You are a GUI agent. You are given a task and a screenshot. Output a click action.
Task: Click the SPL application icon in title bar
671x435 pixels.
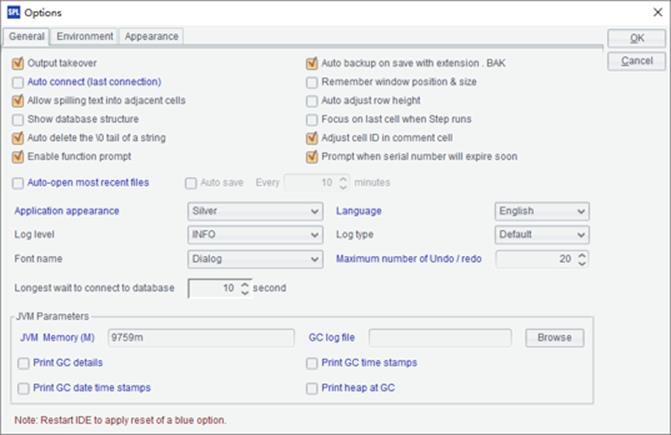pos(14,12)
